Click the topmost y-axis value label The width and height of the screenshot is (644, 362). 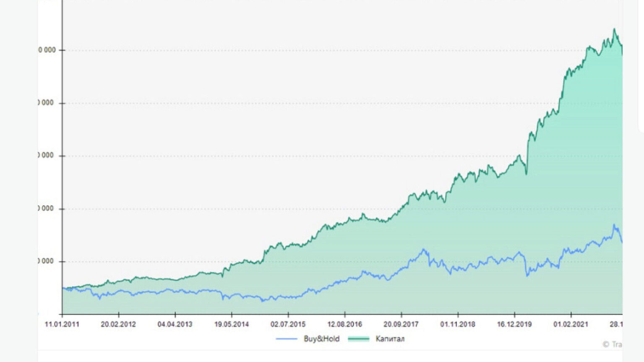47,50
